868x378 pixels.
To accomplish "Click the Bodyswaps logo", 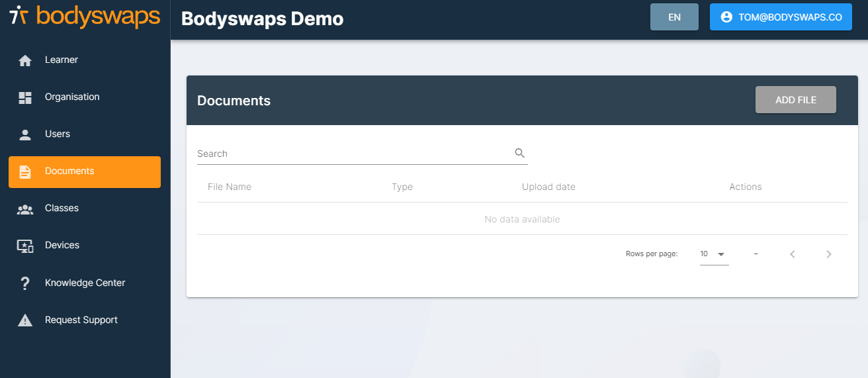I will [x=85, y=17].
